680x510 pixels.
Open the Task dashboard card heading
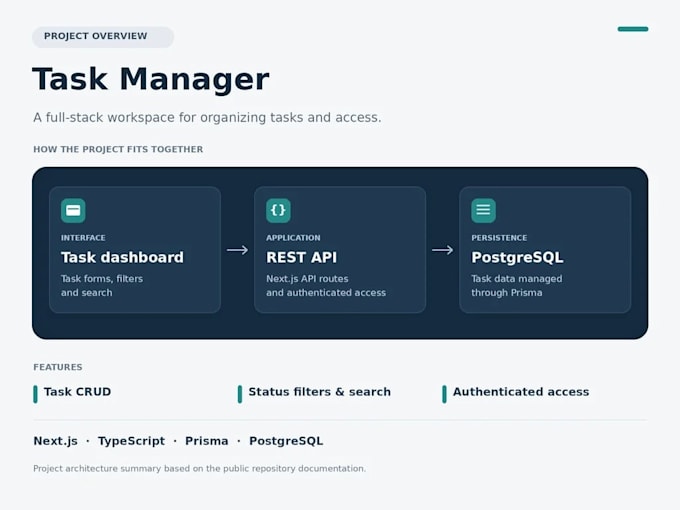coord(122,257)
